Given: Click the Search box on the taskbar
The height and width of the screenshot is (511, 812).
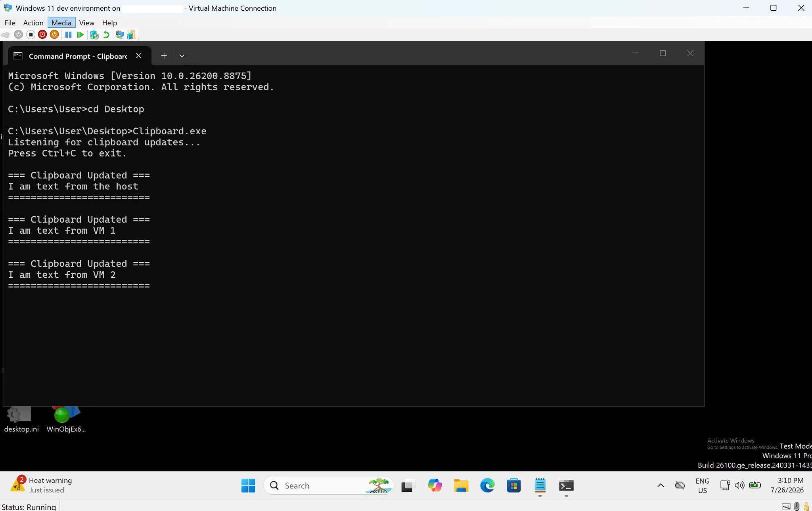Looking at the screenshot, I should pos(328,486).
